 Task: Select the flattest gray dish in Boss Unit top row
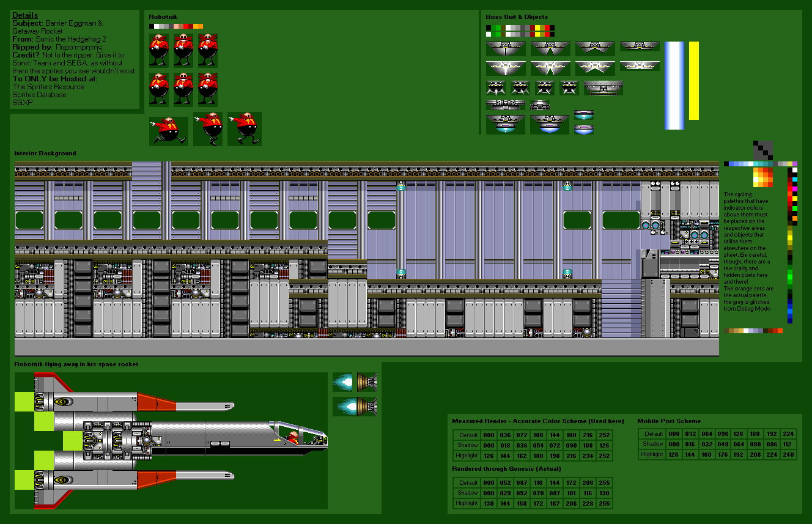coord(640,46)
